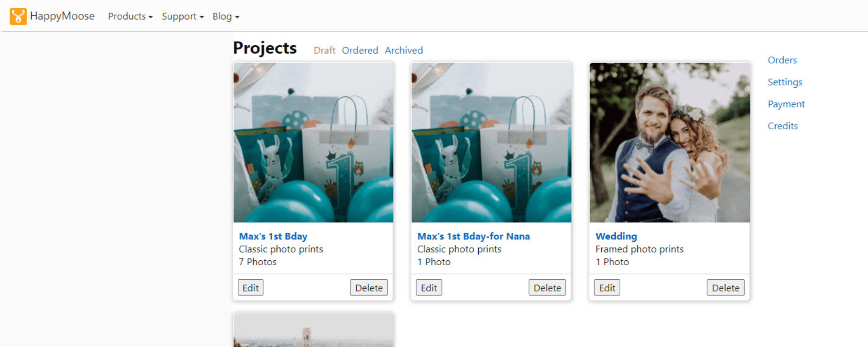Screen dimensions: 868x347
Task: Click the Wedding couple photo thumbnail
Action: pyautogui.click(x=670, y=142)
